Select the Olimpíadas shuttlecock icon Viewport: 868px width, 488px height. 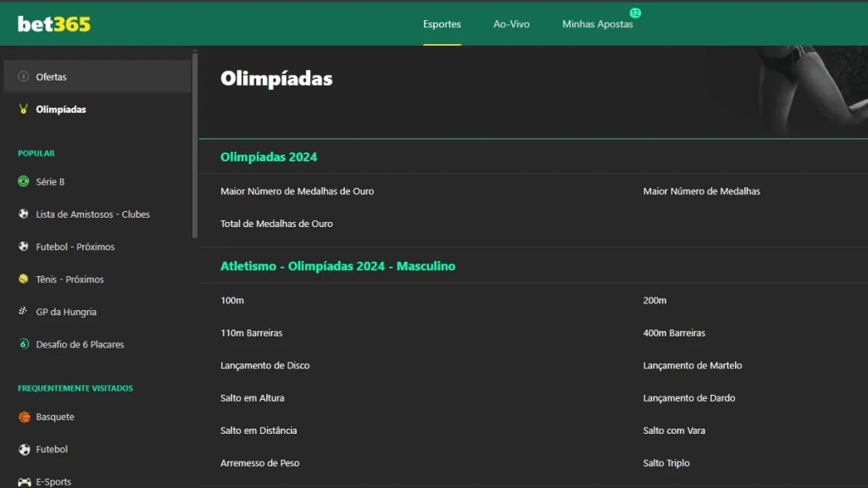tap(23, 108)
